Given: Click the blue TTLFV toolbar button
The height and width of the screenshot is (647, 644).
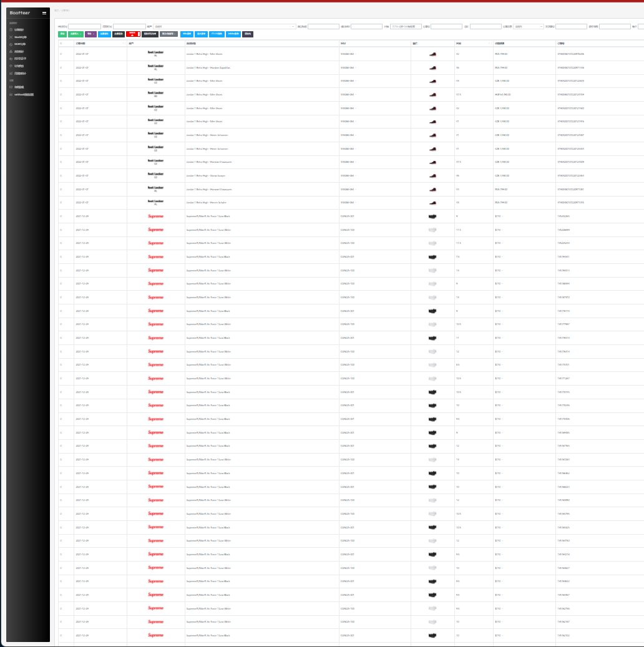Looking at the screenshot, I should (x=217, y=34).
